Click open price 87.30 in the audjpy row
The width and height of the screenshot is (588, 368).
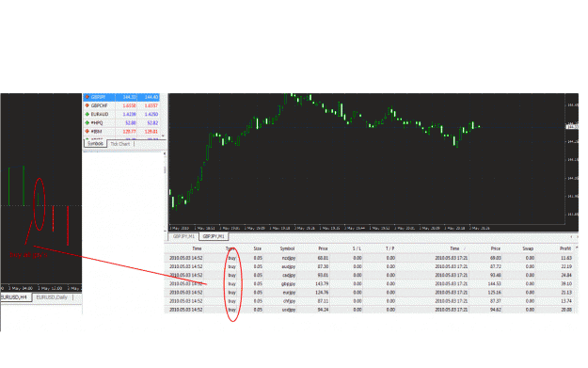pos(323,266)
